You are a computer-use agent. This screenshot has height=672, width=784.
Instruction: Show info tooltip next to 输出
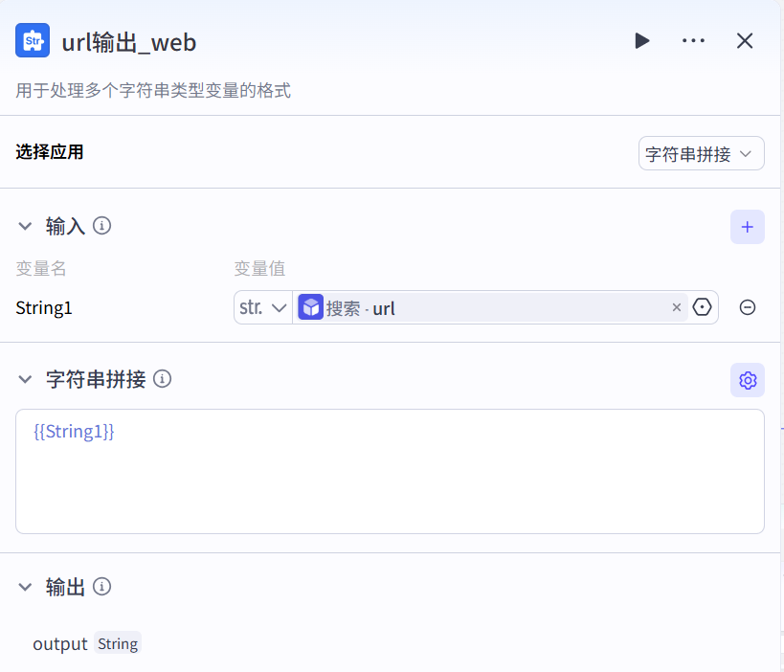[102, 587]
